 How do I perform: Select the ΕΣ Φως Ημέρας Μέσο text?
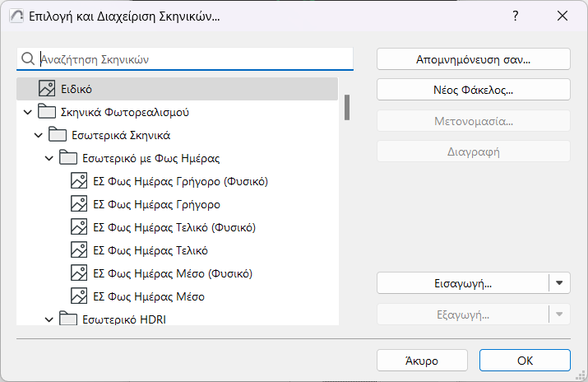point(149,297)
